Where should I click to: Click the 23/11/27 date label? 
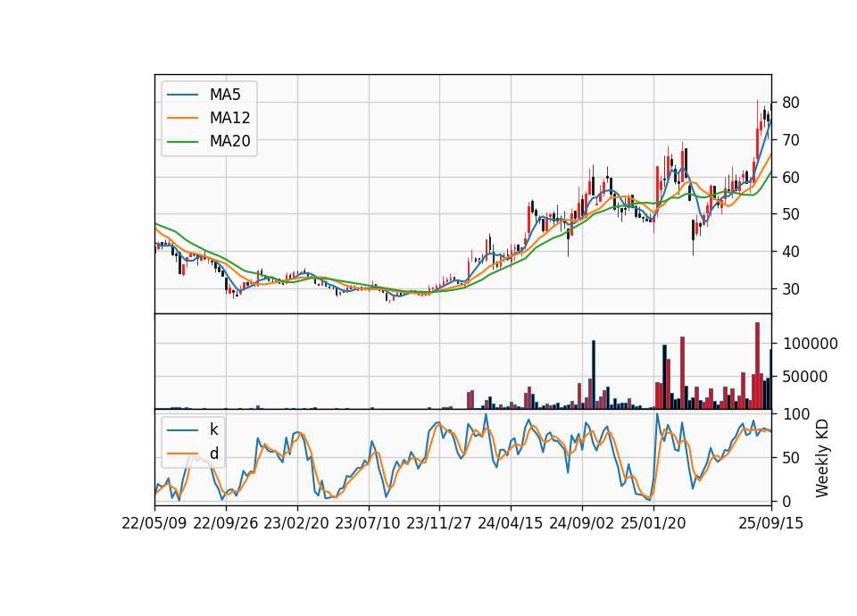point(439,524)
